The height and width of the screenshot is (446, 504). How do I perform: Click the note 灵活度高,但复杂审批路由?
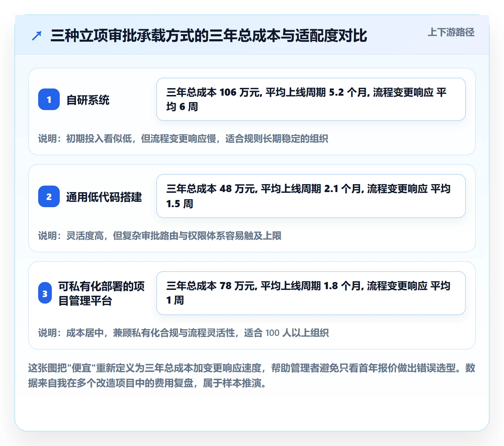coord(160,236)
